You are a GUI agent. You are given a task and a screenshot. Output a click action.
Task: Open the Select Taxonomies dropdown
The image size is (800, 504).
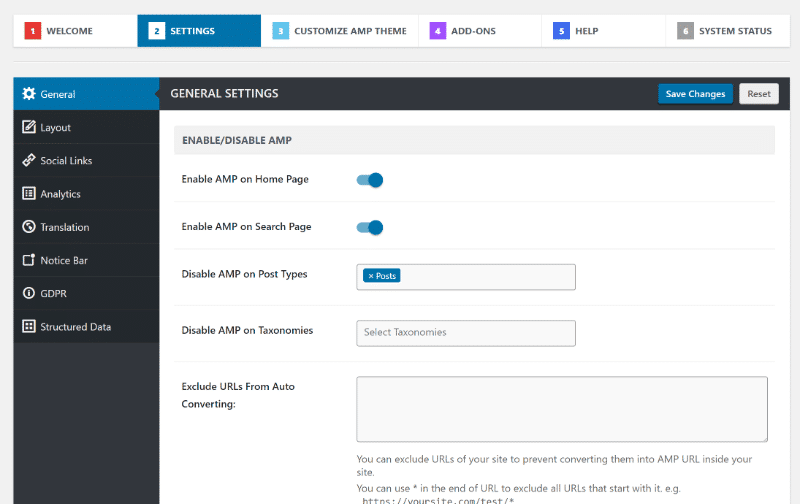coord(465,332)
